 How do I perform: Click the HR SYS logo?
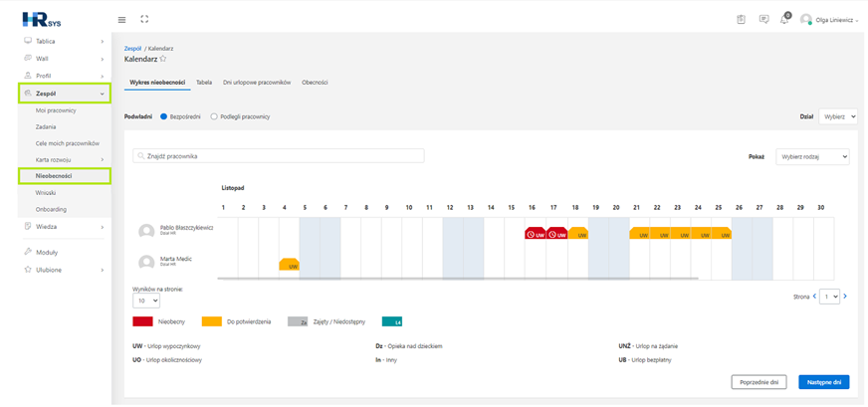pos(42,19)
